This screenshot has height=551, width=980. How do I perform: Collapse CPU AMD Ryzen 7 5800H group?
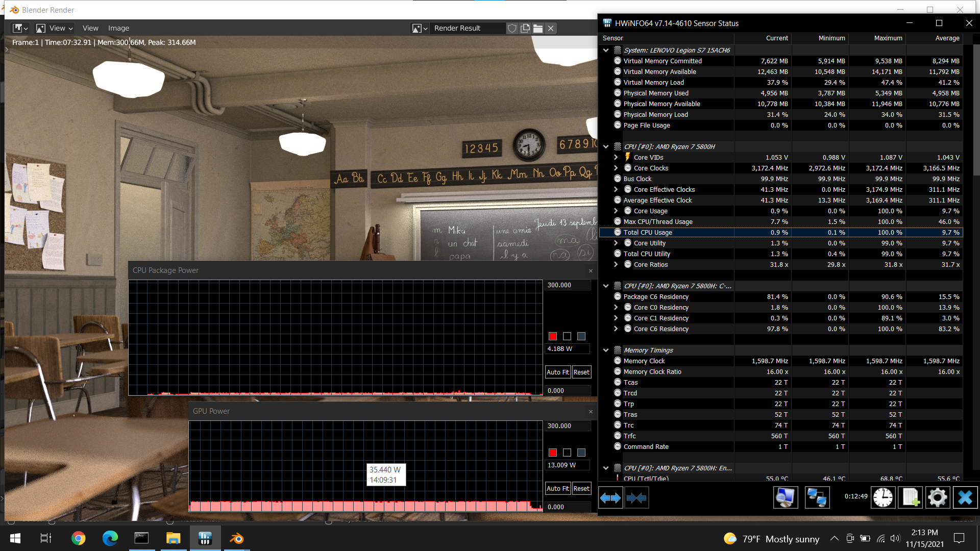click(x=606, y=146)
